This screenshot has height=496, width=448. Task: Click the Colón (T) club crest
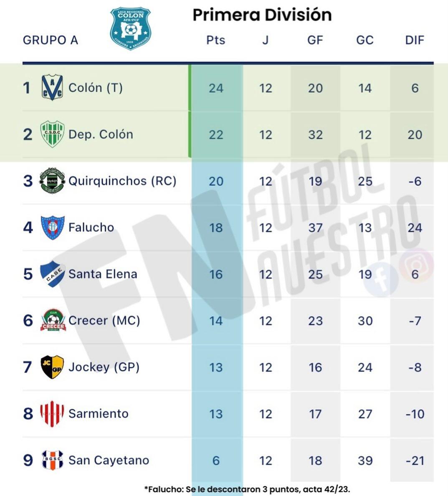click(52, 88)
